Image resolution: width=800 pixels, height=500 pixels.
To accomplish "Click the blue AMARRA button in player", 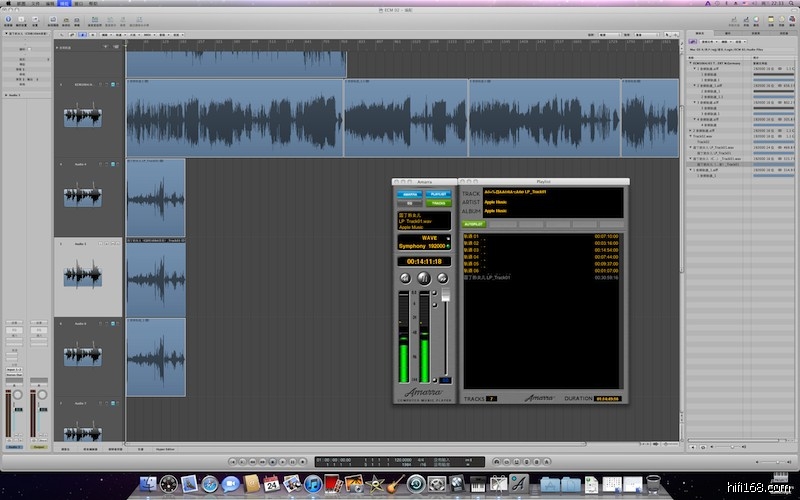I will (409, 194).
